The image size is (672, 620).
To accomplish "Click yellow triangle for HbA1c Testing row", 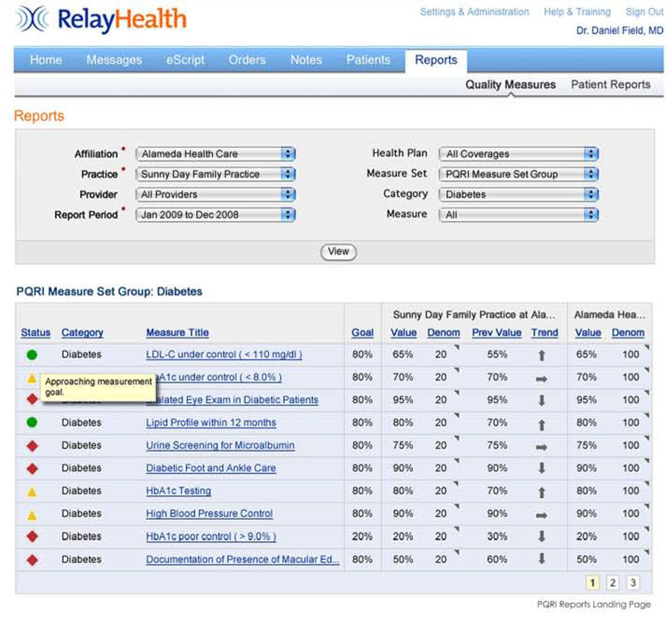I will (32, 491).
